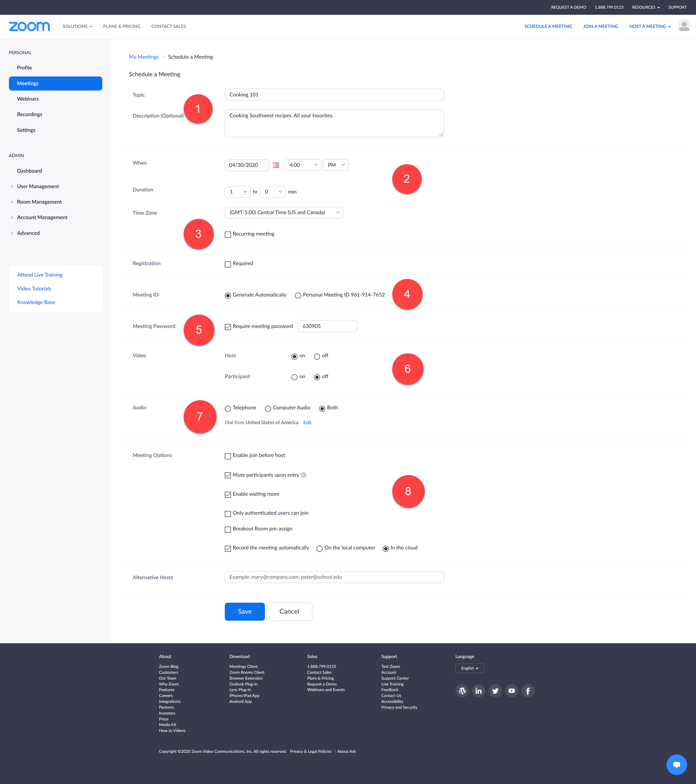The image size is (696, 784).
Task: Open Recordings in the sidebar
Action: pos(30,114)
